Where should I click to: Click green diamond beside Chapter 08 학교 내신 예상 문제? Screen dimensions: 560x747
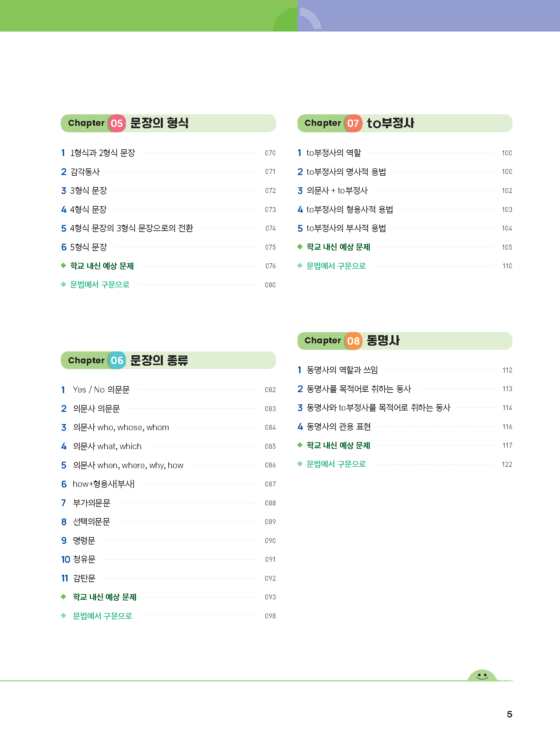[x=300, y=445]
